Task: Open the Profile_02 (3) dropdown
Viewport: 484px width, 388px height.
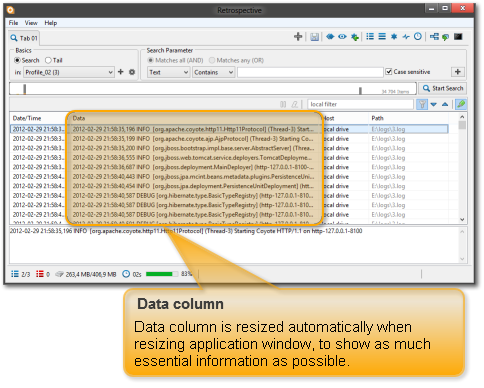Action: (69, 72)
